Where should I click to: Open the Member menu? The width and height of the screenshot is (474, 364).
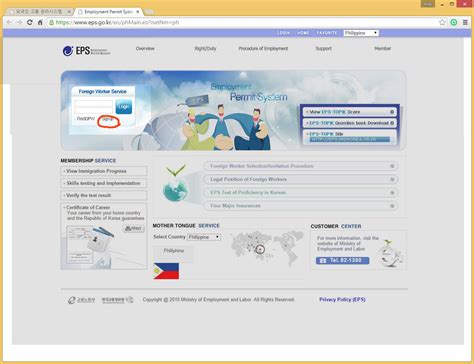[383, 49]
